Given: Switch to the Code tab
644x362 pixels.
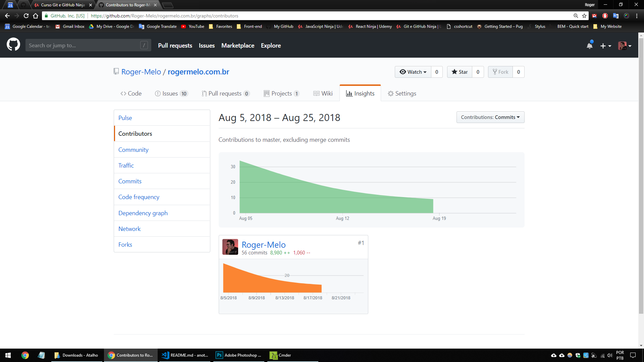Looking at the screenshot, I should 131,94.
